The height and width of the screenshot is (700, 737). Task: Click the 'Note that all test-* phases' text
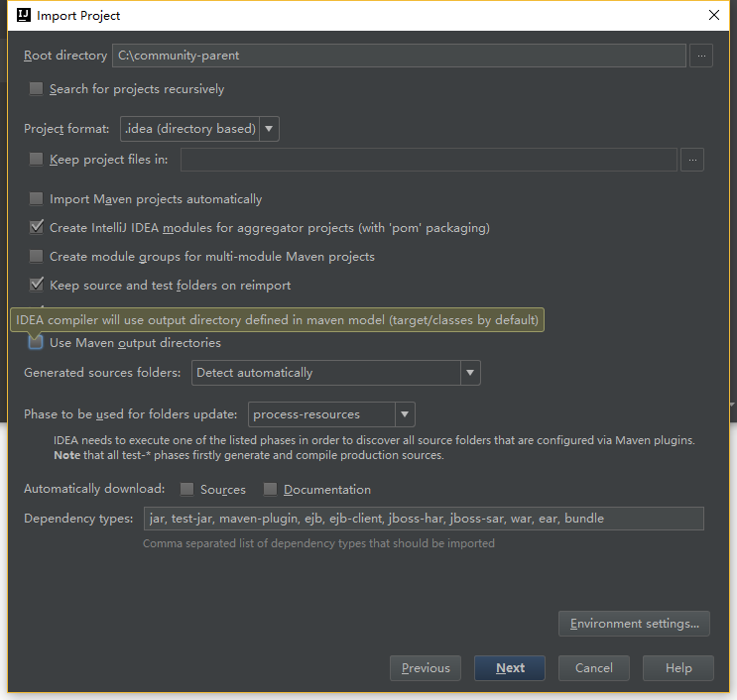(249, 455)
